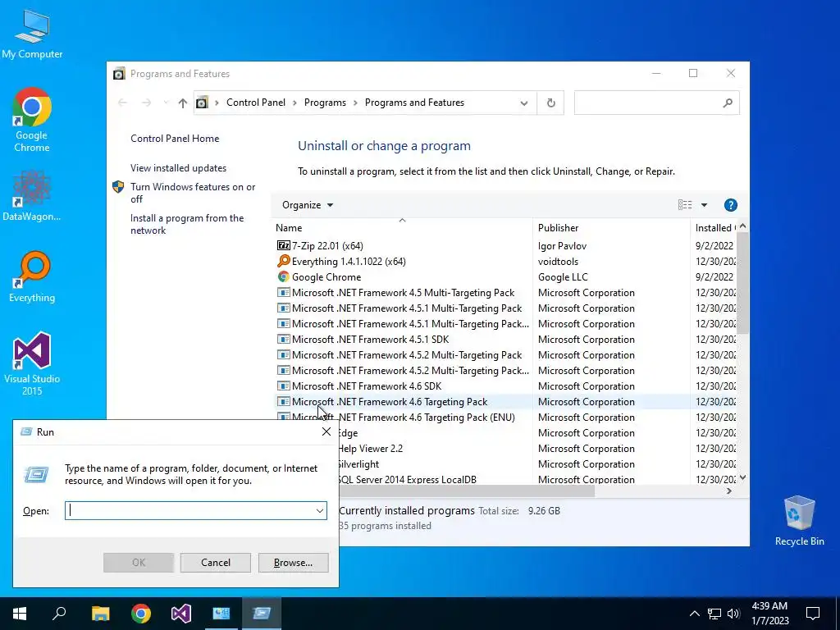Expand Run dialog Open combo box arrow
The height and width of the screenshot is (630, 840).
(320, 510)
